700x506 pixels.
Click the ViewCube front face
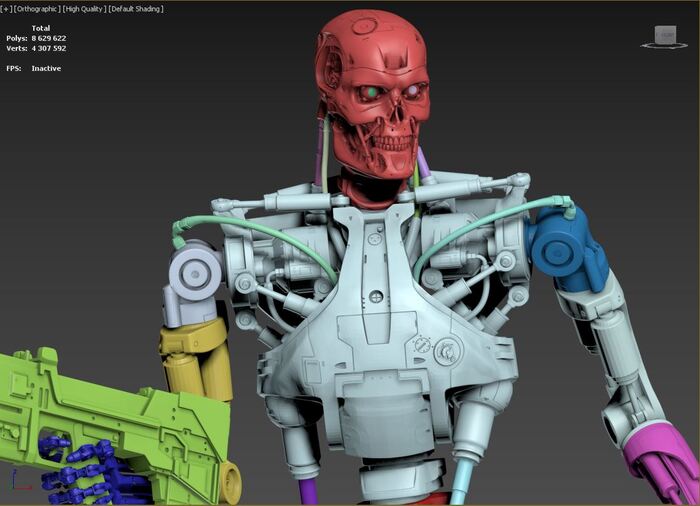tap(665, 36)
